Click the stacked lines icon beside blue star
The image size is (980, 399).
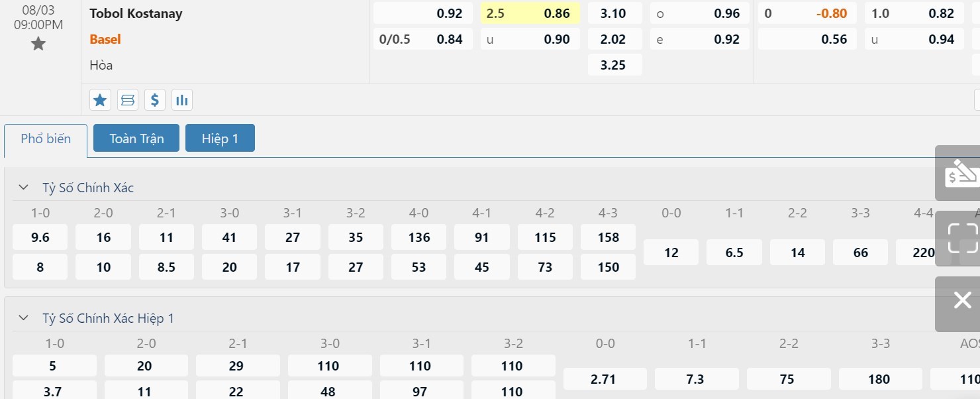(128, 100)
